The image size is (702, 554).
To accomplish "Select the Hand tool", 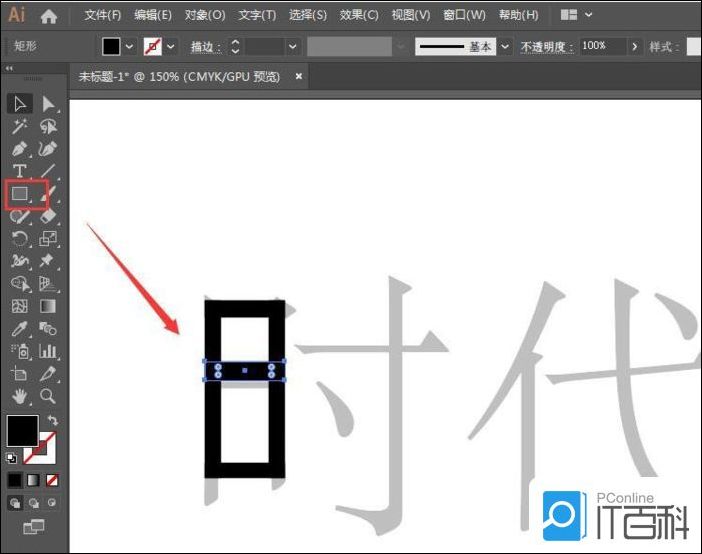I will pos(20,396).
